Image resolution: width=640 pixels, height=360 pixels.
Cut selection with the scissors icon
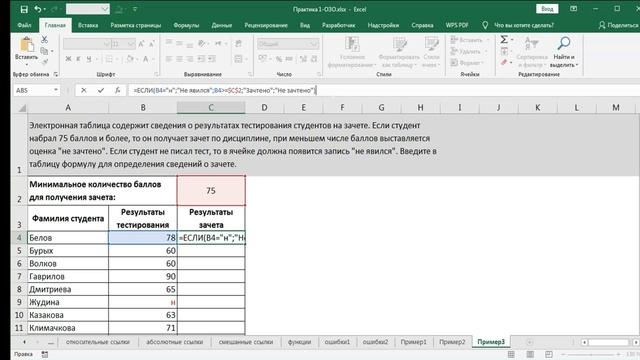point(44,40)
